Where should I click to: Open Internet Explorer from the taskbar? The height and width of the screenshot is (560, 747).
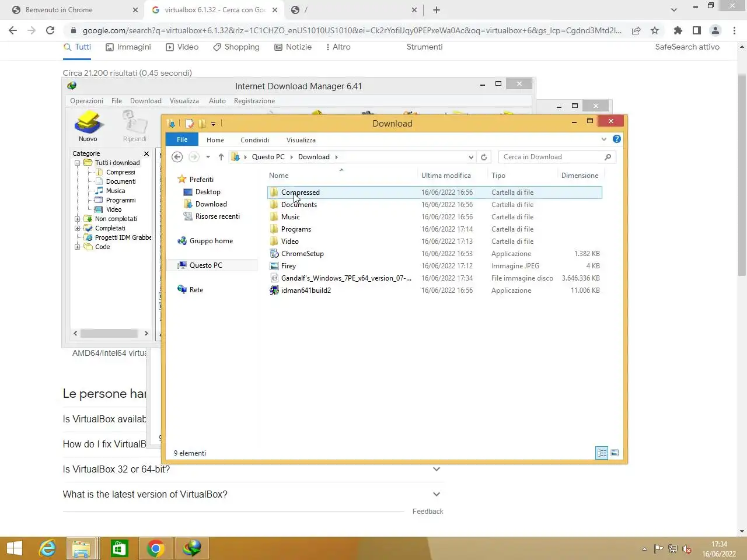tap(47, 548)
